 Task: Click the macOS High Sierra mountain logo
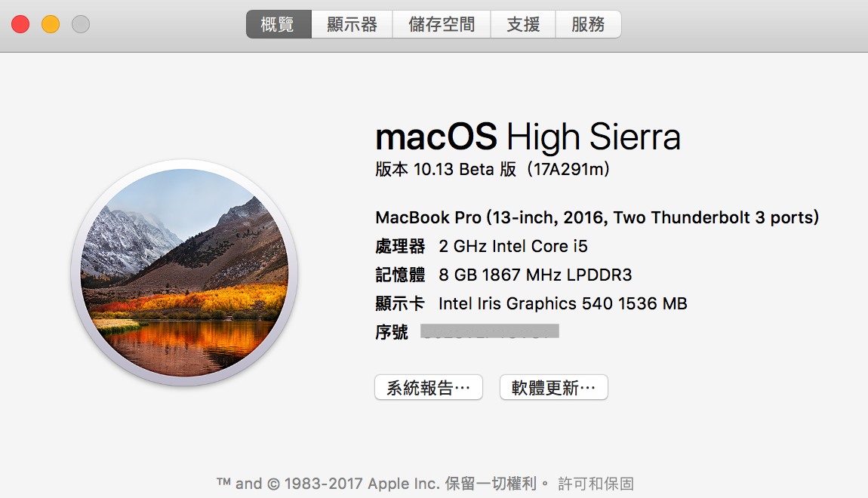[184, 272]
